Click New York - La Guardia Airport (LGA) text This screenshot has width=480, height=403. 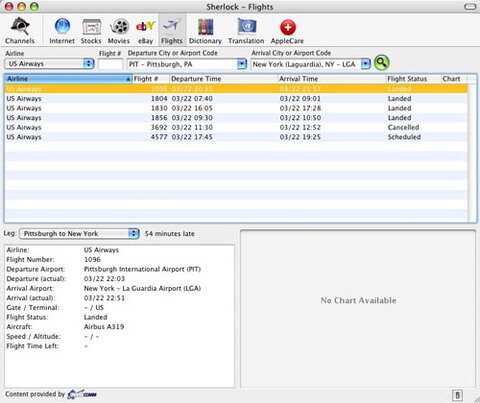pos(142,288)
